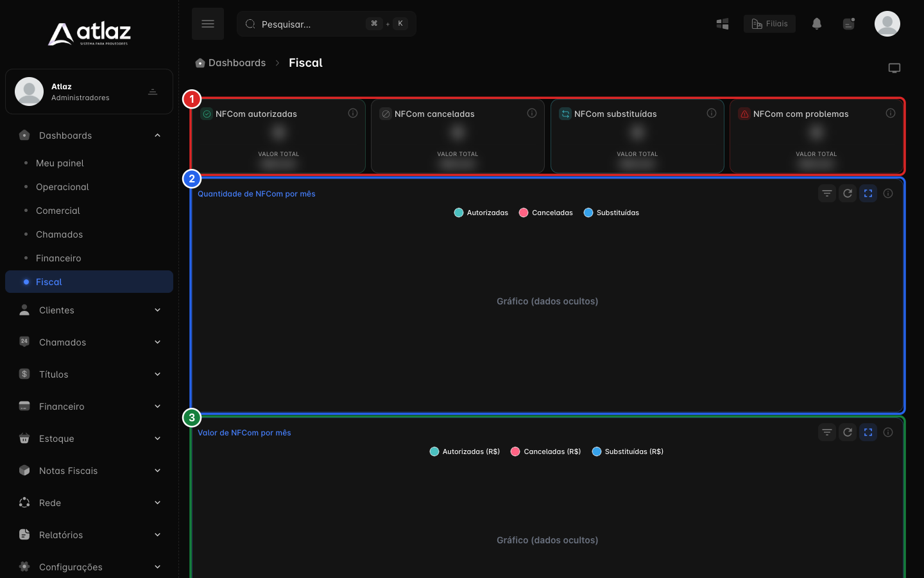Refresh the Valor de NFCom por mês chart
This screenshot has height=578, width=924.
(848, 432)
